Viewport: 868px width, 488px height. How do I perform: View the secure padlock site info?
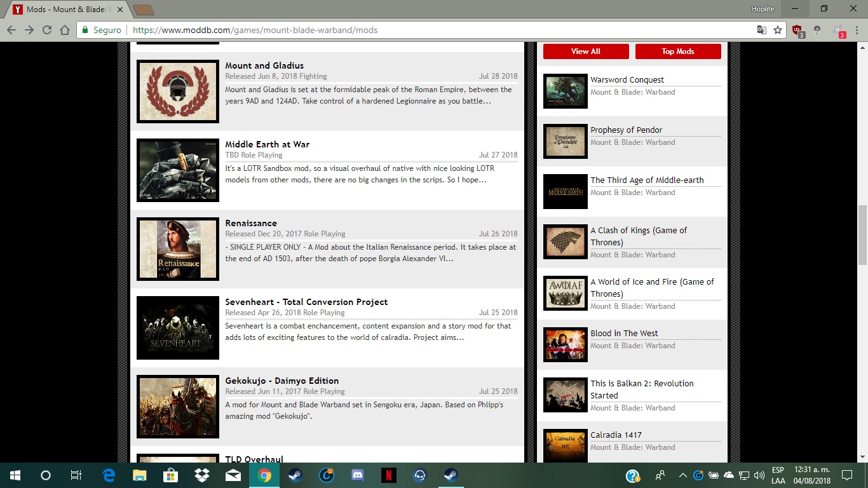click(x=85, y=30)
